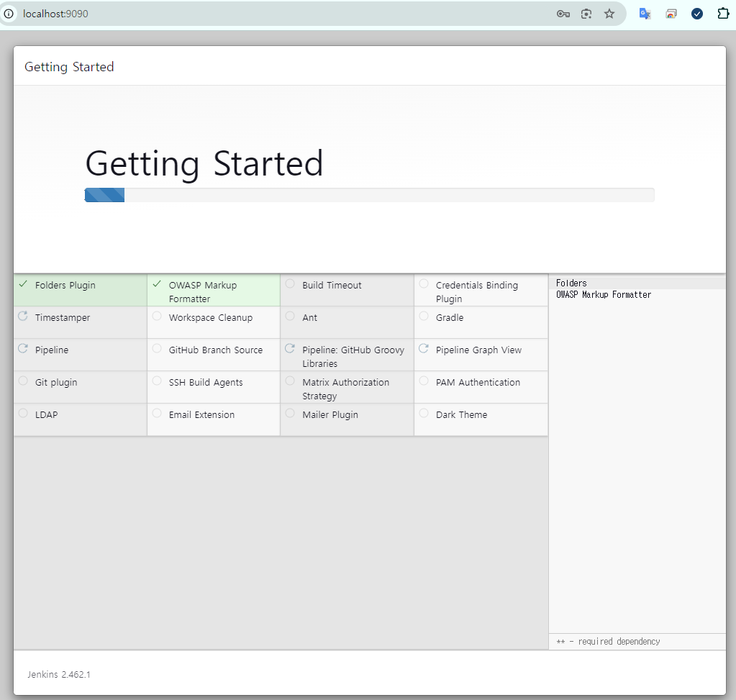Click the Jenkins 2.462.1 version text
This screenshot has width=736, height=700.
(59, 675)
